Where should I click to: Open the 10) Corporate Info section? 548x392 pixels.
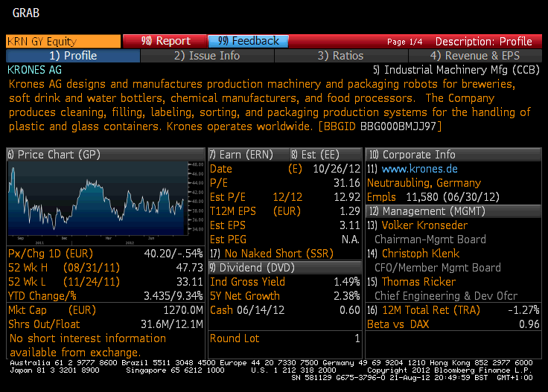tap(453, 155)
